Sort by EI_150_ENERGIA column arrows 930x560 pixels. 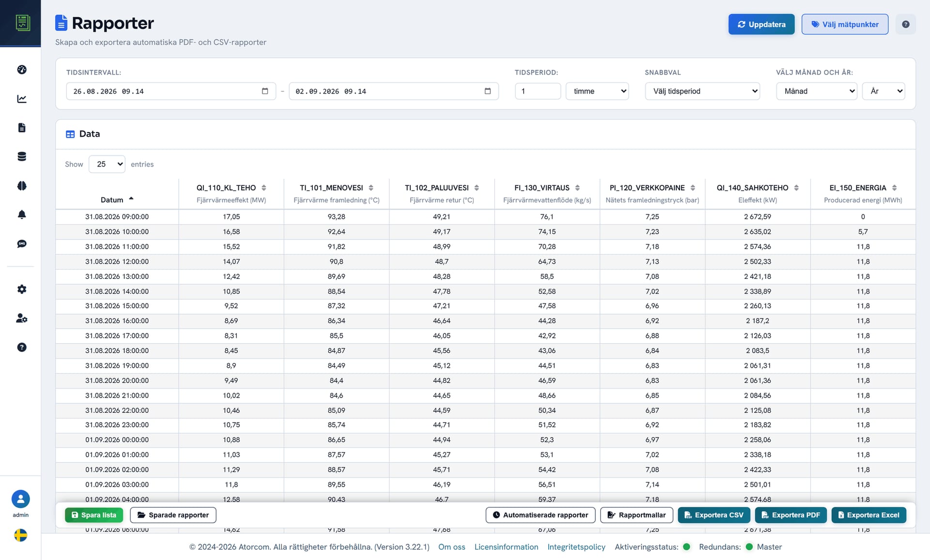[894, 188]
